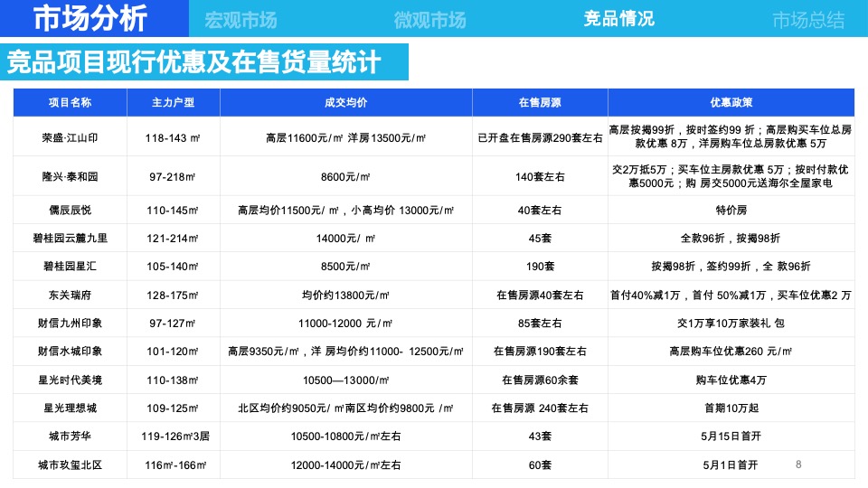The width and height of the screenshot is (868, 488).
Task: Click the 119-126㎡3居 unit size cell
Action: (175, 436)
